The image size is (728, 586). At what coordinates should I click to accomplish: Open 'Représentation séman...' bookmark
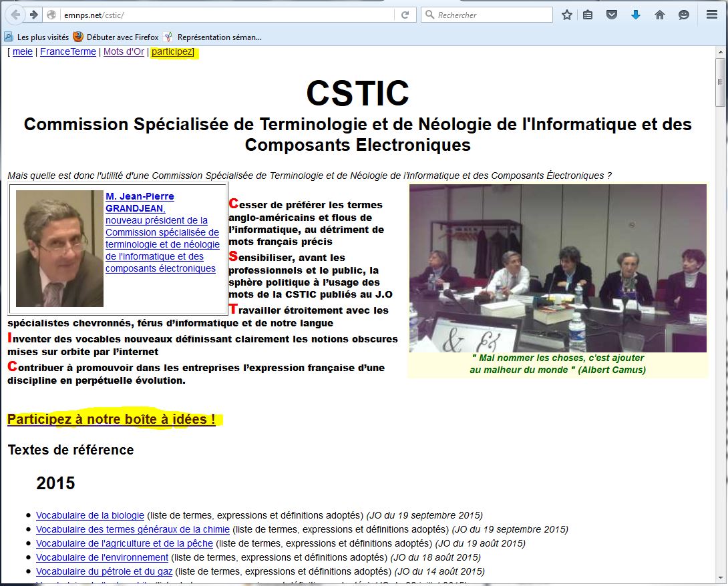click(214, 37)
